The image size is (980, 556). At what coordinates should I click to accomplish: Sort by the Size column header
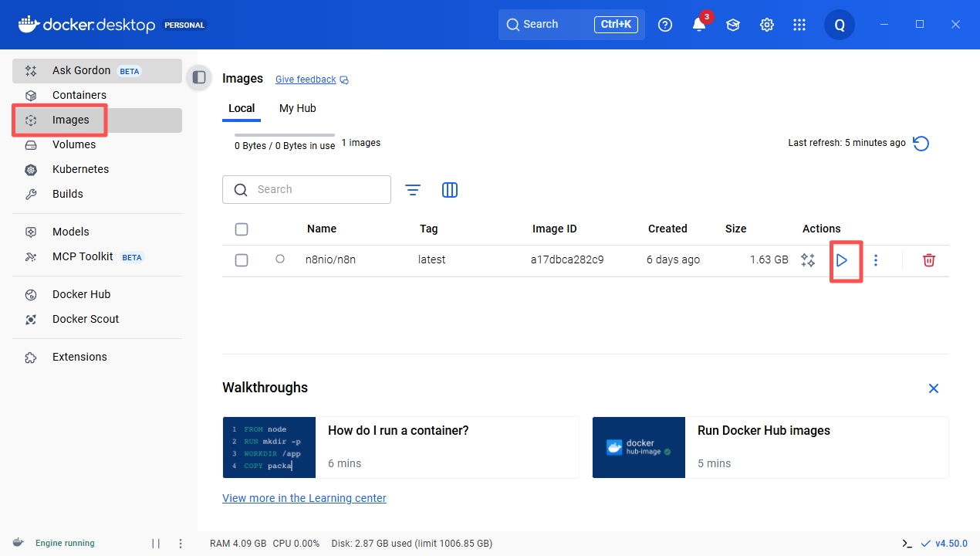coord(736,229)
